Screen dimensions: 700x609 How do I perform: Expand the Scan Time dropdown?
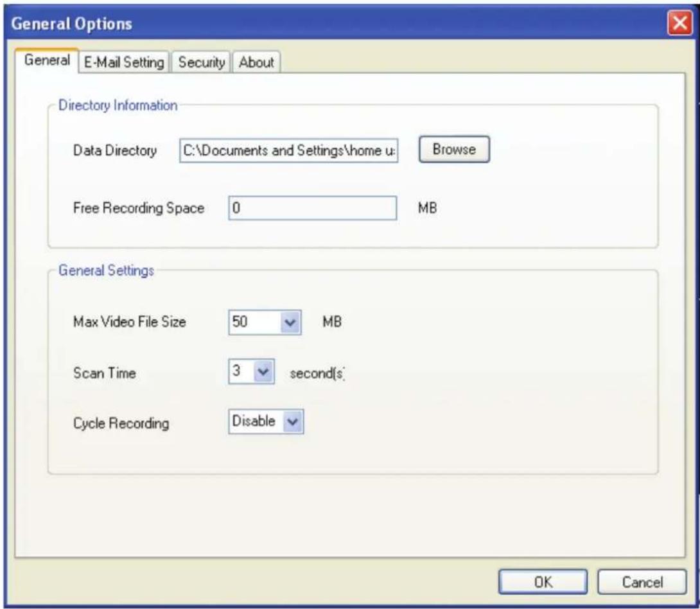(x=263, y=371)
